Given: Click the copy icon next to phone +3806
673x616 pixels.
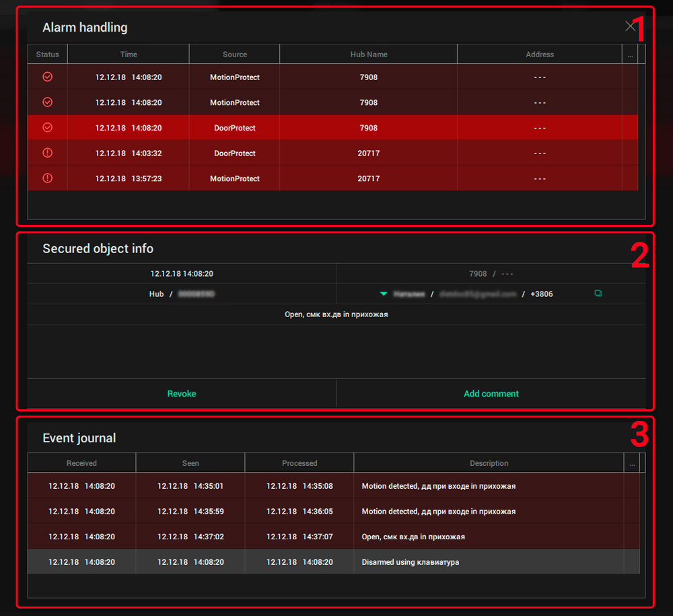Looking at the screenshot, I should point(598,294).
